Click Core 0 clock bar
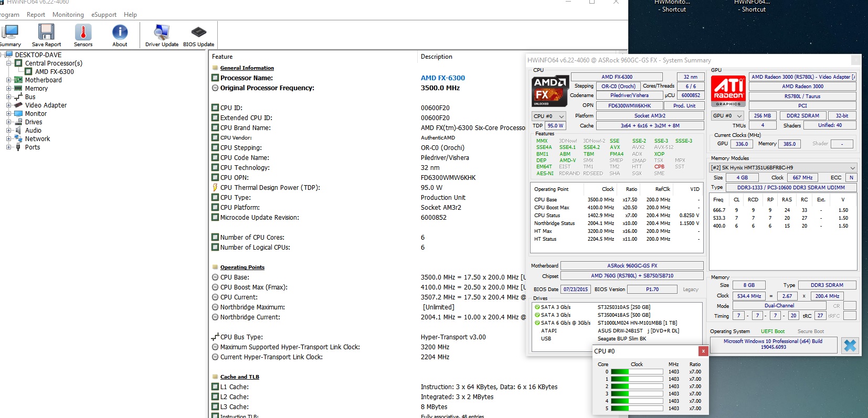The width and height of the screenshot is (868, 418). click(637, 372)
